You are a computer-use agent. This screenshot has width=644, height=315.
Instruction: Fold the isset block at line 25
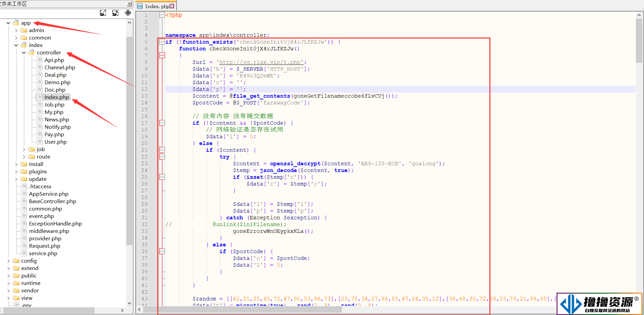coord(162,177)
